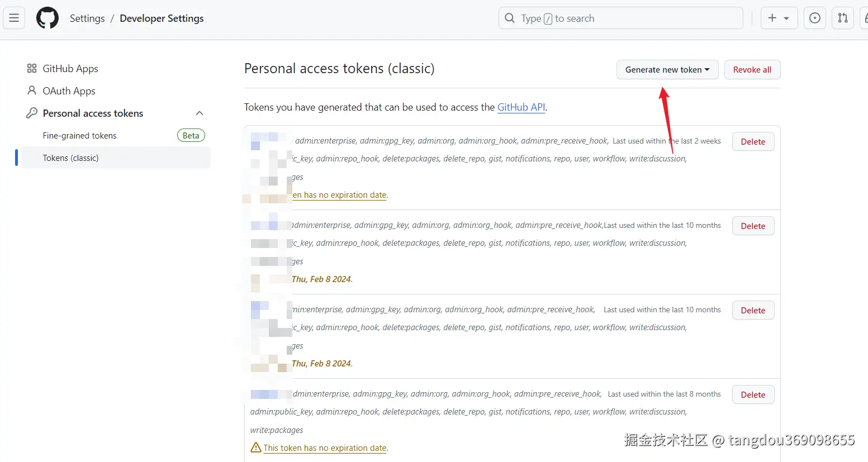Select Personal access tokens sidebar item
The width and height of the screenshot is (868, 462).
point(93,113)
